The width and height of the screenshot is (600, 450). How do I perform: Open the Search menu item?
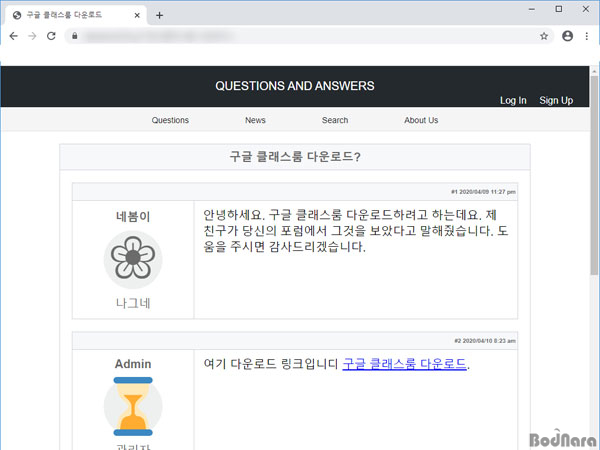(335, 120)
